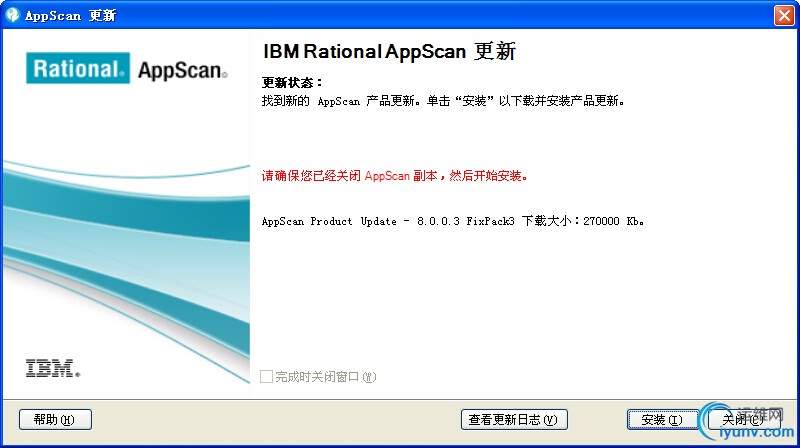
Task: Click the IBM logo in the sidebar
Action: tap(53, 368)
